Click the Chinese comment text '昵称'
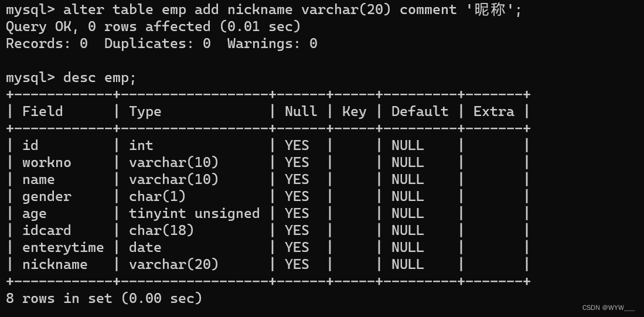Screen dimensions: 644x317 point(489,9)
